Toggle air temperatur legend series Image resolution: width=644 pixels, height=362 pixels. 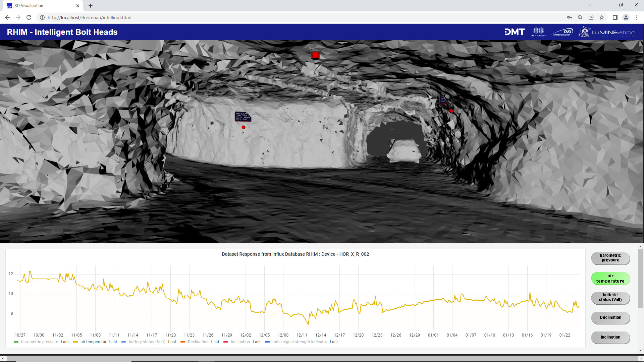[93, 342]
